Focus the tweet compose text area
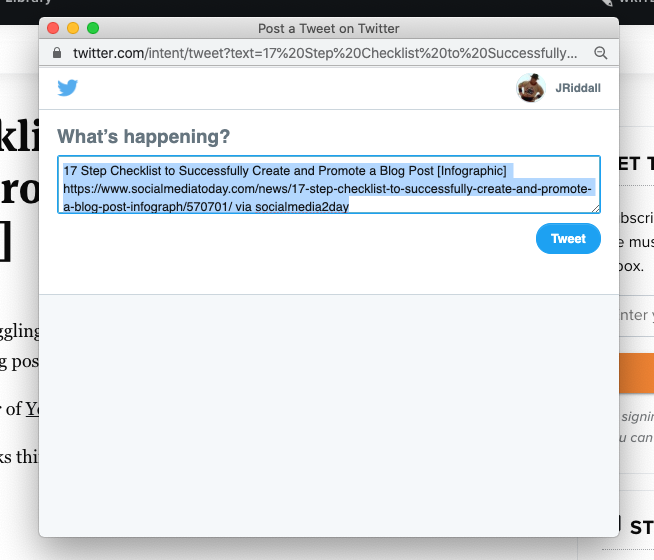The width and height of the screenshot is (654, 560). pos(328,184)
